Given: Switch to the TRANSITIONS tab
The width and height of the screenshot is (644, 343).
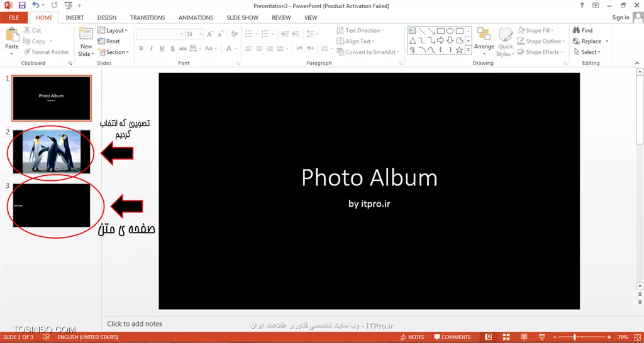Looking at the screenshot, I should [x=147, y=18].
